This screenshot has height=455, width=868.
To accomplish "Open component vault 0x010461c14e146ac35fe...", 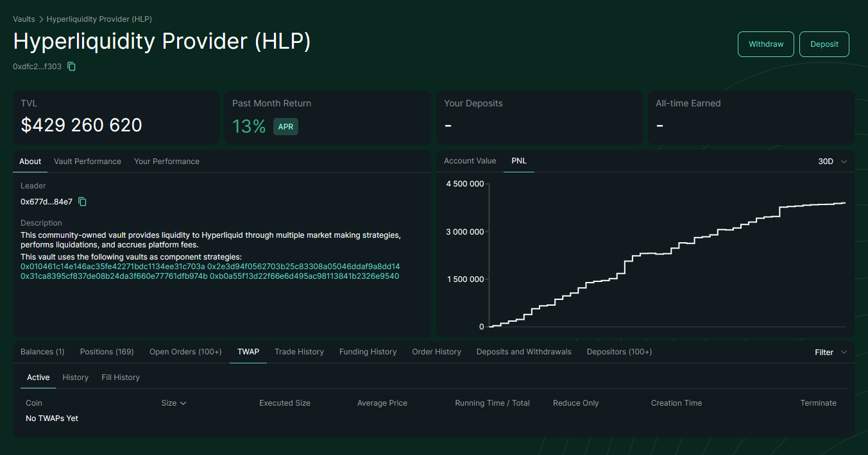I will tap(113, 266).
